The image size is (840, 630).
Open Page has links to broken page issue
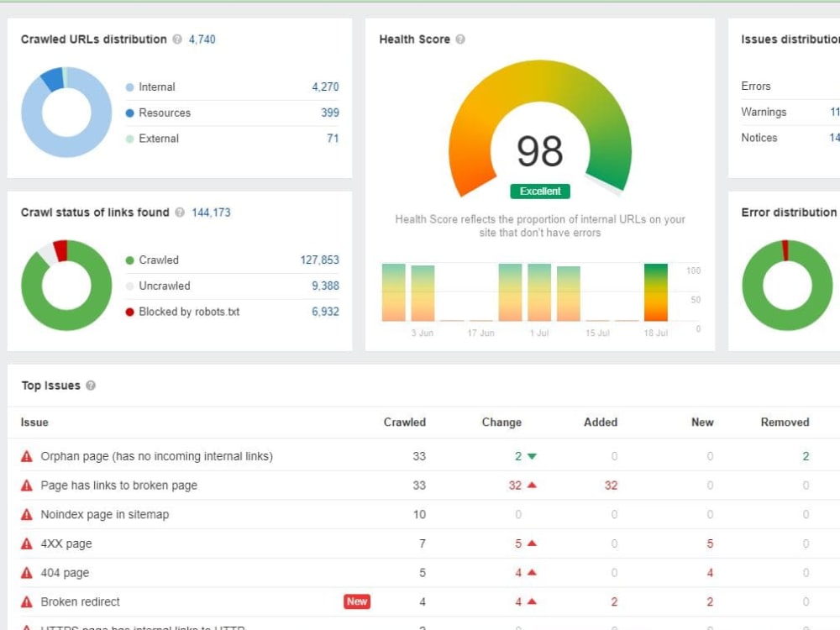click(119, 485)
